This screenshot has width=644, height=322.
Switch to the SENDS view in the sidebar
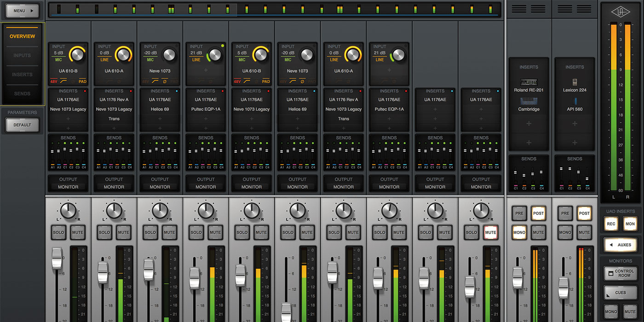(x=23, y=94)
